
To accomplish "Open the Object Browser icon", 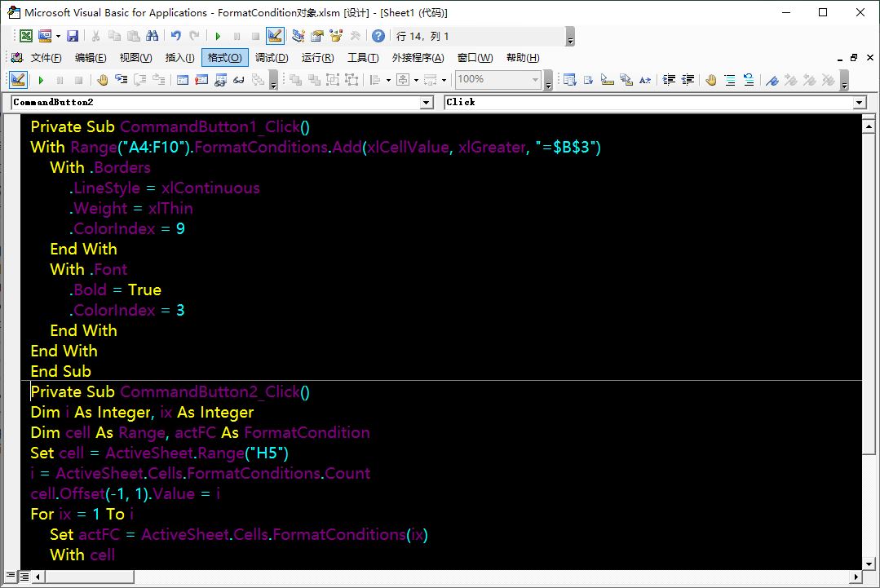I will [x=336, y=37].
